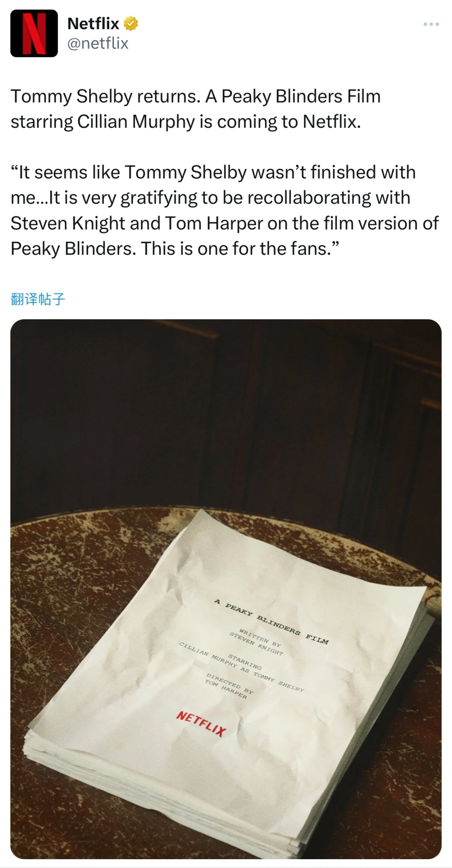Click the red NETFLIX logo on script
The width and height of the screenshot is (452, 868).
coord(201,723)
